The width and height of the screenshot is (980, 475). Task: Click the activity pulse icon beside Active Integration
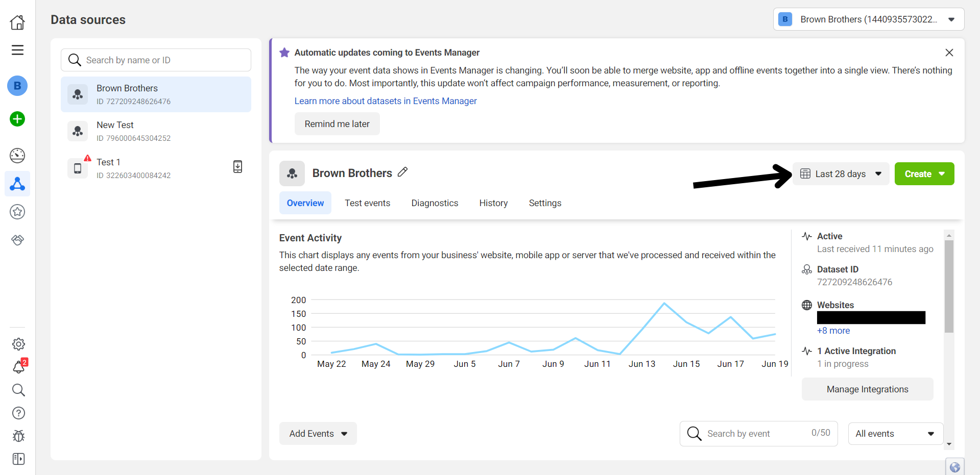(807, 351)
